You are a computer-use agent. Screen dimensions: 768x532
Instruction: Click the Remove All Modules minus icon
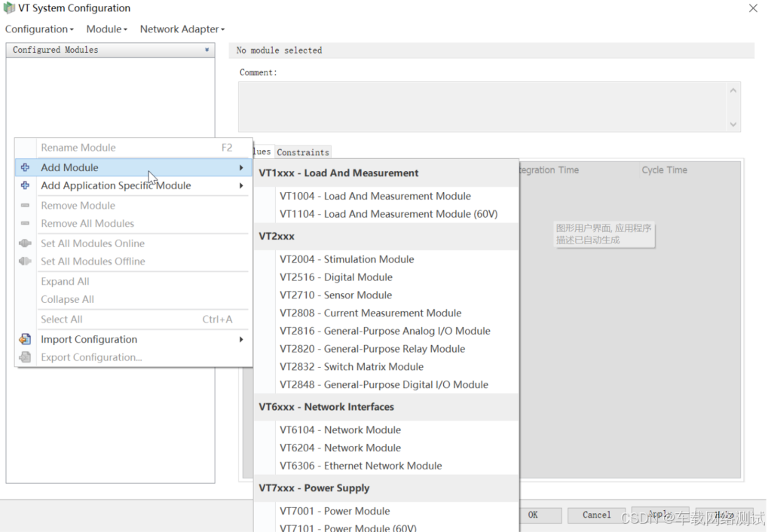[x=25, y=223]
